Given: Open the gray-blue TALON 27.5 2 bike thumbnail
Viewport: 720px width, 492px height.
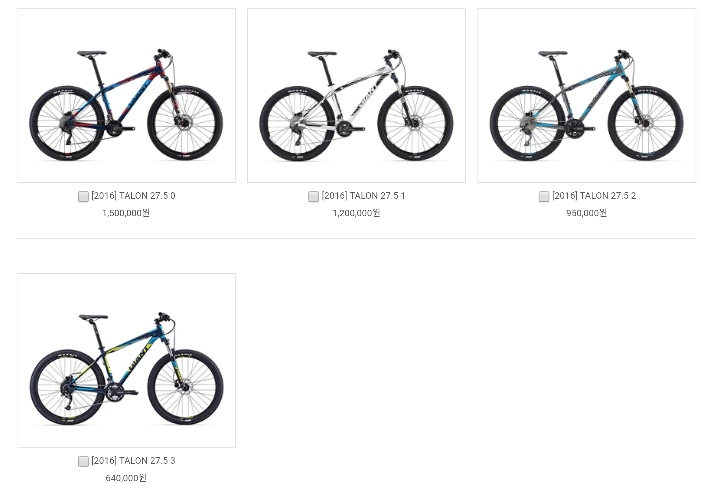Looking at the screenshot, I should (586, 96).
